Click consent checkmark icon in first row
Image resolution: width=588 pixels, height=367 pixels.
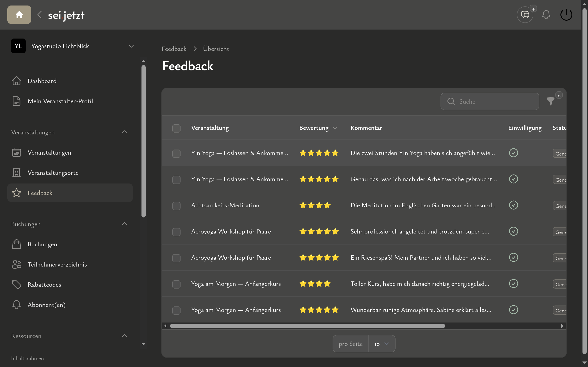[x=513, y=153]
